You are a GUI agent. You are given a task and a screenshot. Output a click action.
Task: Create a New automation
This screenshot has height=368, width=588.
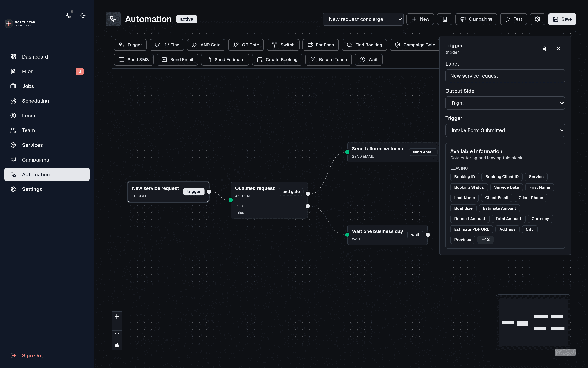[x=420, y=19]
